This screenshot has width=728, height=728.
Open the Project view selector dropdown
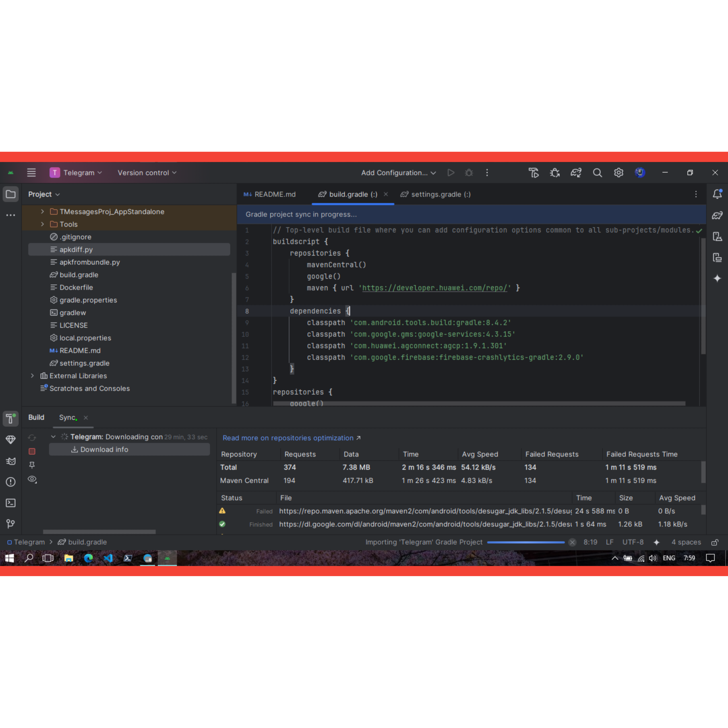click(44, 194)
